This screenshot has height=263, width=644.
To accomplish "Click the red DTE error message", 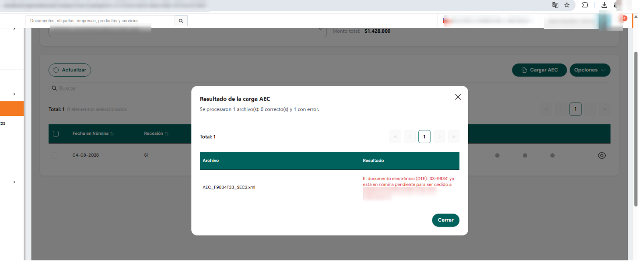I will 408,187.
